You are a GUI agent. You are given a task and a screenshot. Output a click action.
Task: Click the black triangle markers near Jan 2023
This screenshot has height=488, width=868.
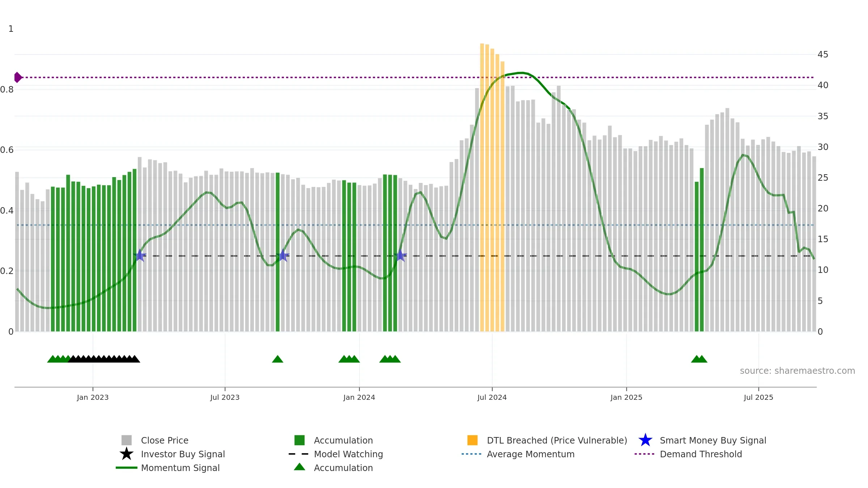[104, 359]
